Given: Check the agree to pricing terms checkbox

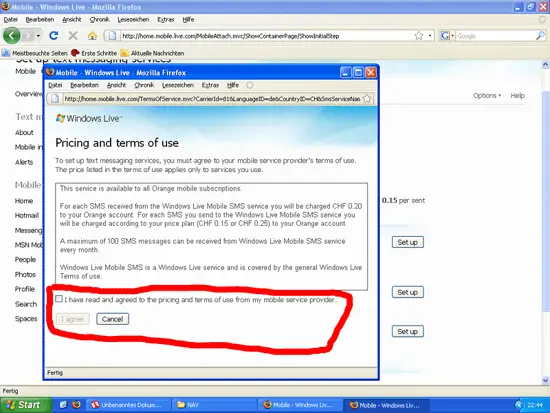Looking at the screenshot, I should [x=59, y=299].
